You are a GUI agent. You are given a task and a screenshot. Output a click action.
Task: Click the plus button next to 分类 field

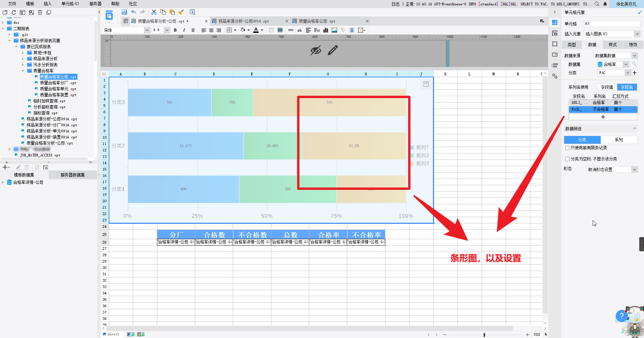coord(635,73)
